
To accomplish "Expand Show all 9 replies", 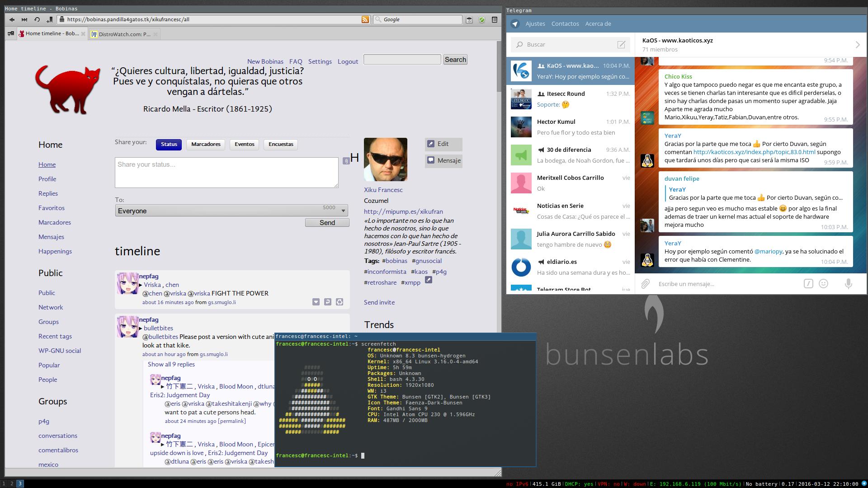I will (x=171, y=364).
